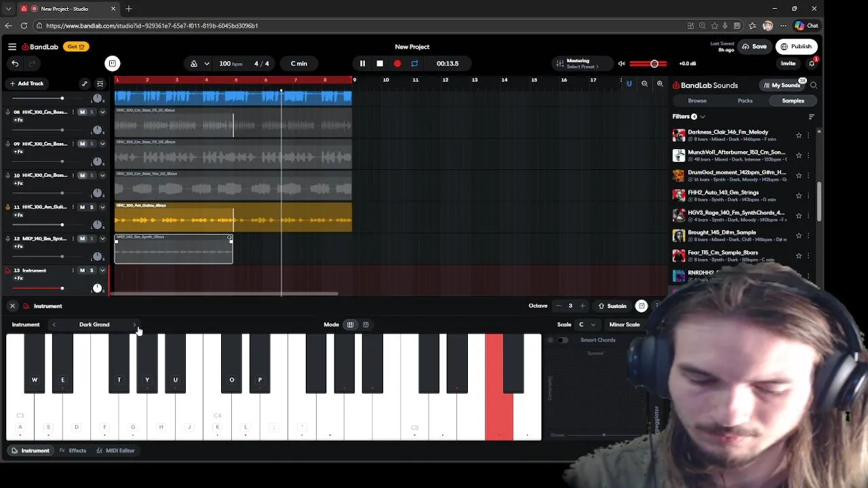868x488 pixels.
Task: Pause playback with the pause button
Action: [x=362, y=64]
